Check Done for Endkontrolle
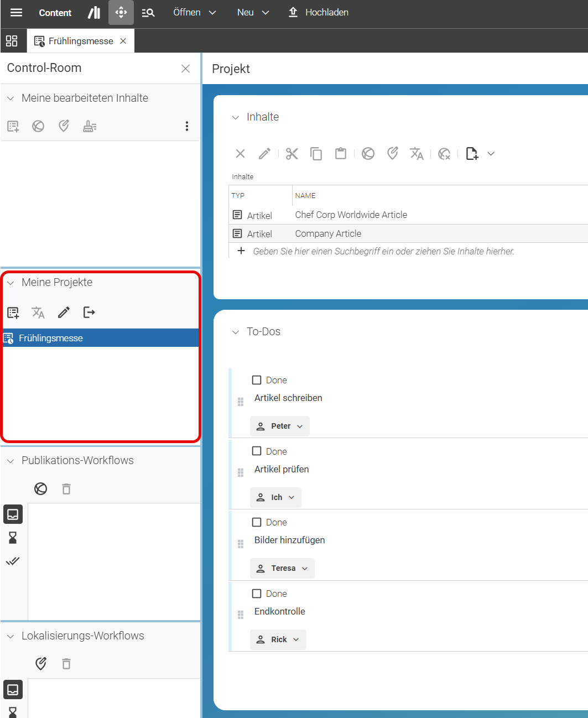588x718 pixels. 257,594
